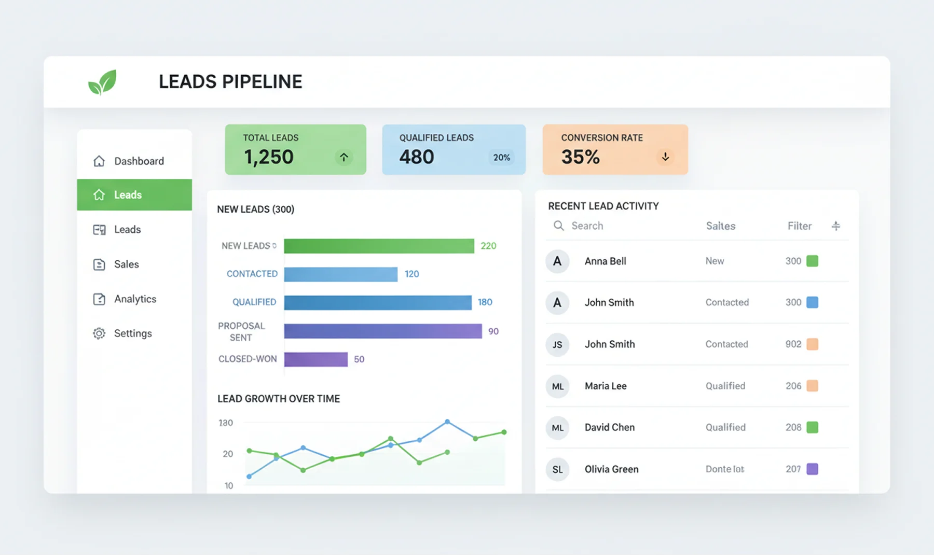Click Olivia Green's SL avatar

tap(557, 469)
